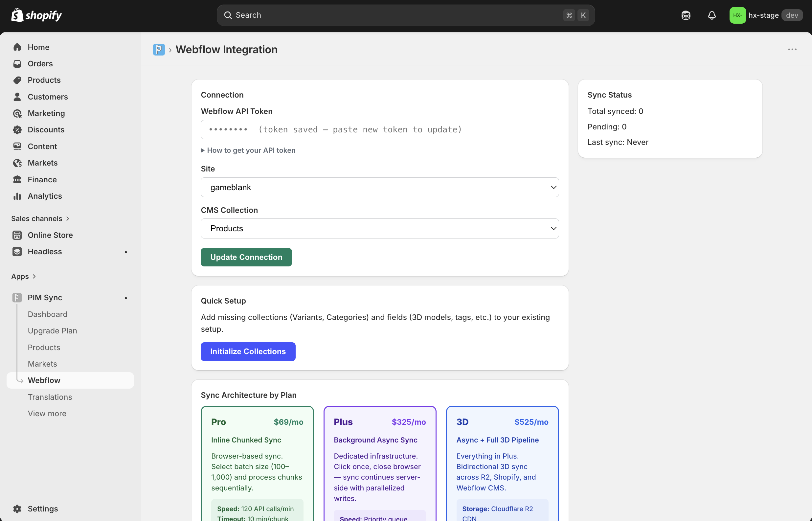Click the Customers person icon
The width and height of the screenshot is (812, 521).
[x=17, y=97]
